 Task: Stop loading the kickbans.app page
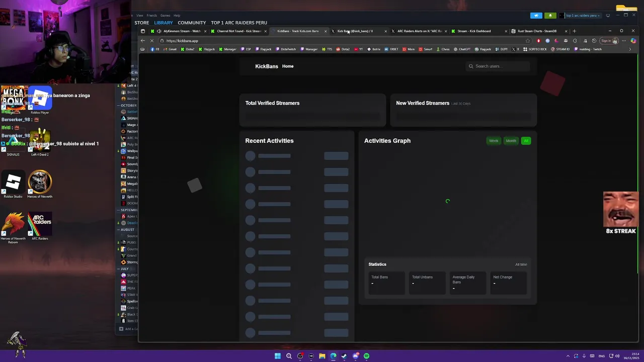click(x=152, y=41)
